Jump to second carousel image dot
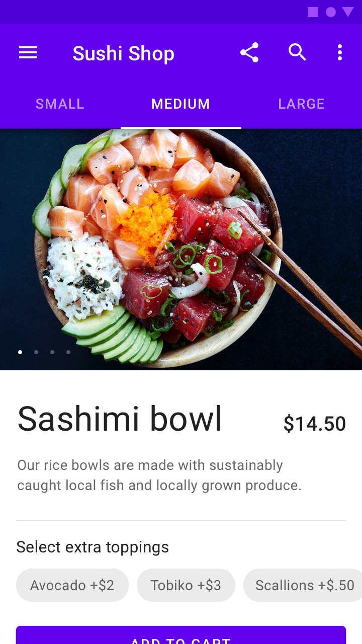Screen dimensions: 362x644 36,352
